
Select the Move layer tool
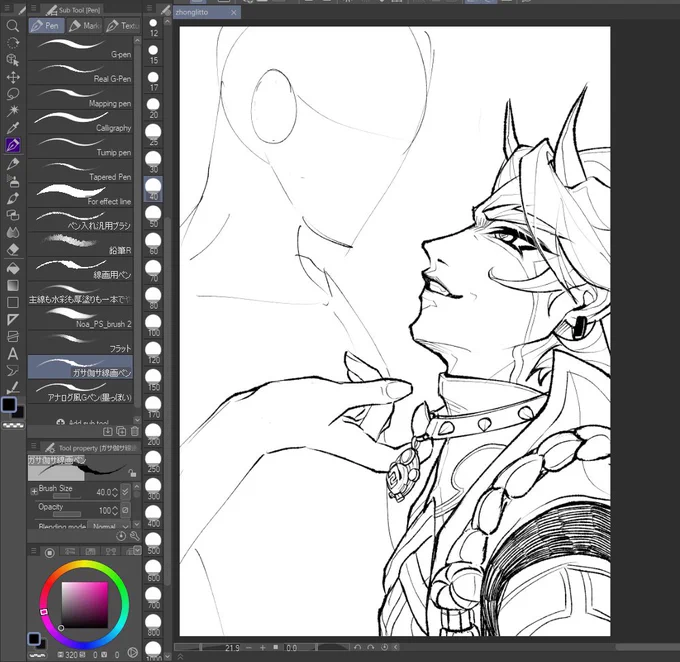[x=13, y=77]
